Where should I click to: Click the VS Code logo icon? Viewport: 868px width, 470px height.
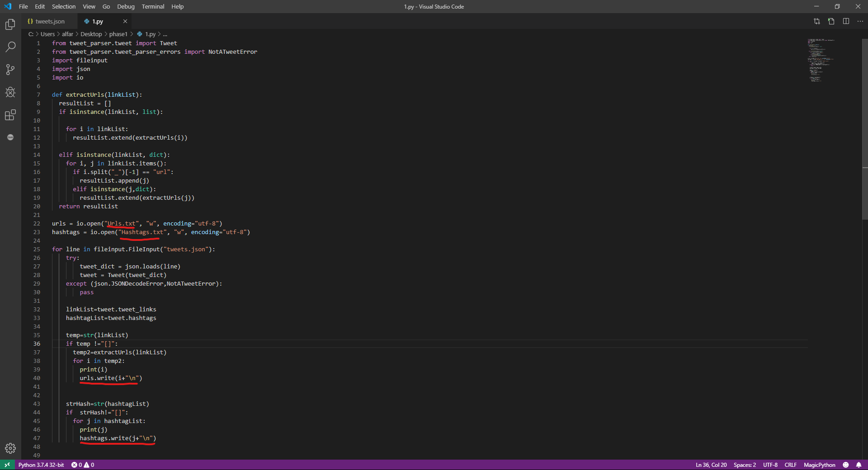point(8,6)
